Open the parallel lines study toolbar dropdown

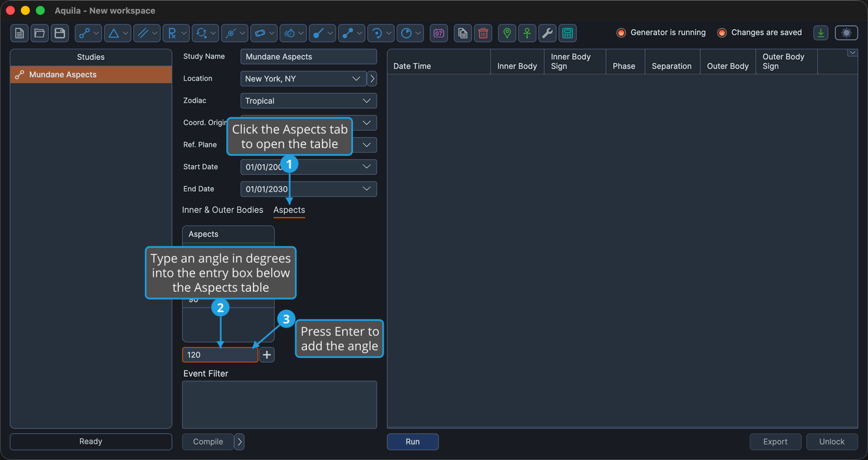point(147,33)
